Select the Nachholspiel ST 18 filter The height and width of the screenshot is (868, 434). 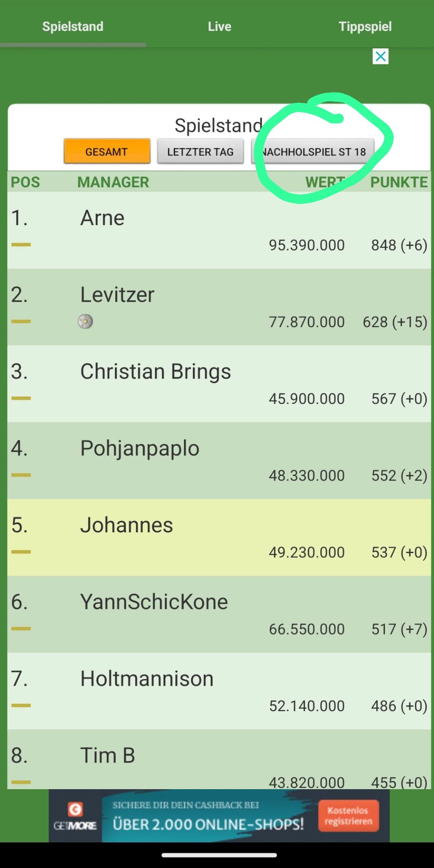(313, 151)
